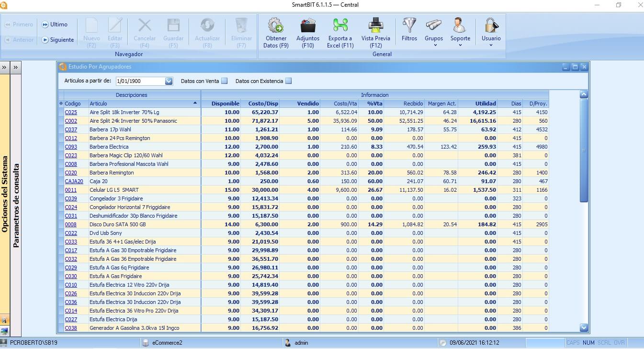644x349 pixels.
Task: Open Adjuntos (F10)
Action: pyautogui.click(x=308, y=33)
